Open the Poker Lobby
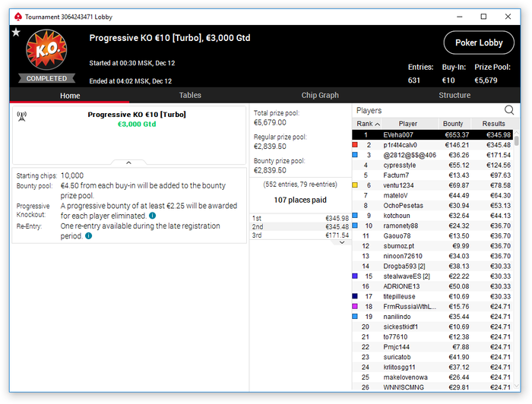The width and height of the screenshot is (532, 404). pyautogui.click(x=479, y=43)
